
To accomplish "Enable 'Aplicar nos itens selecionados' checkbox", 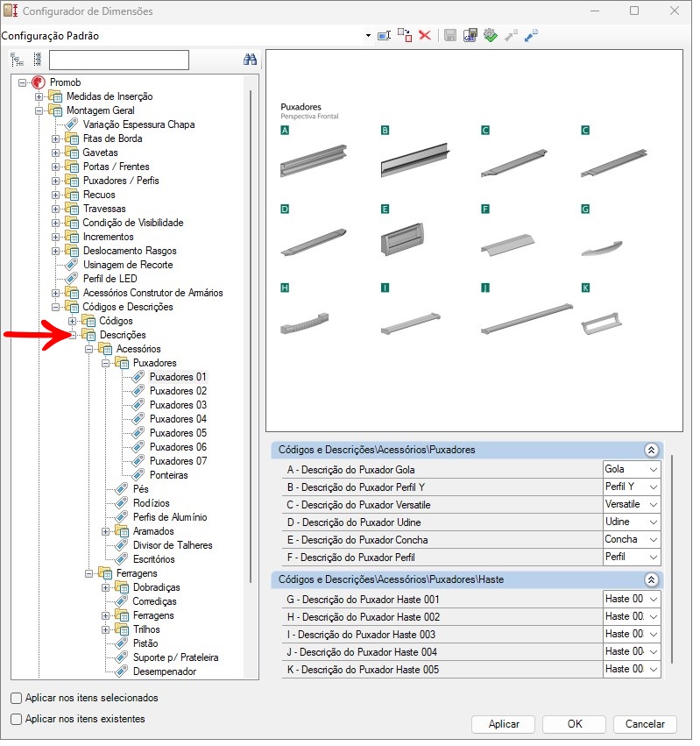I will point(17,698).
